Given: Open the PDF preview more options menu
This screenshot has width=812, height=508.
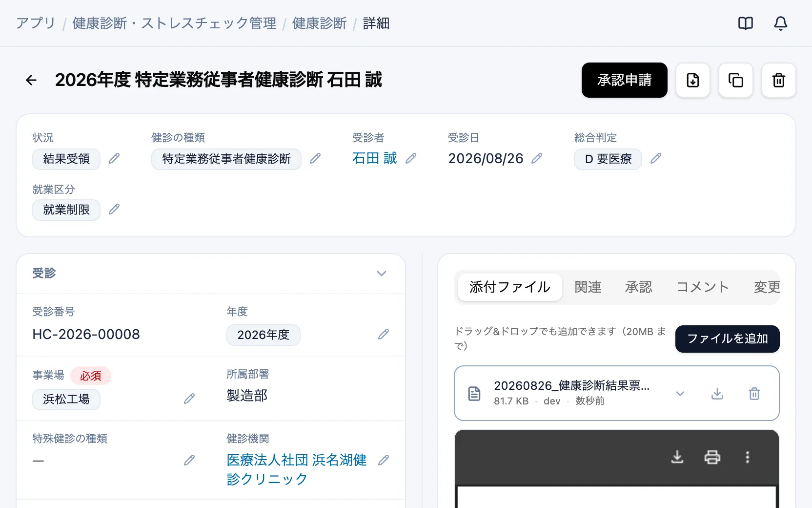Looking at the screenshot, I should pyautogui.click(x=747, y=457).
